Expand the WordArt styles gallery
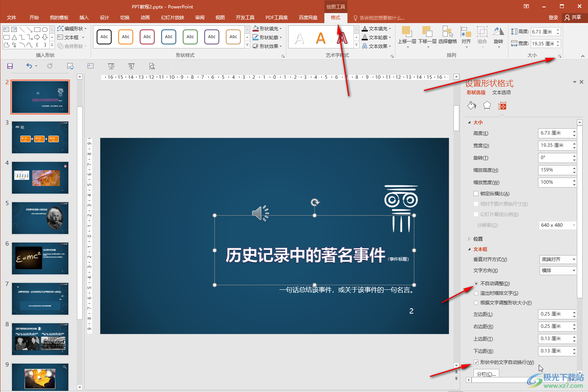This screenshot has width=588, height=392. (x=356, y=45)
